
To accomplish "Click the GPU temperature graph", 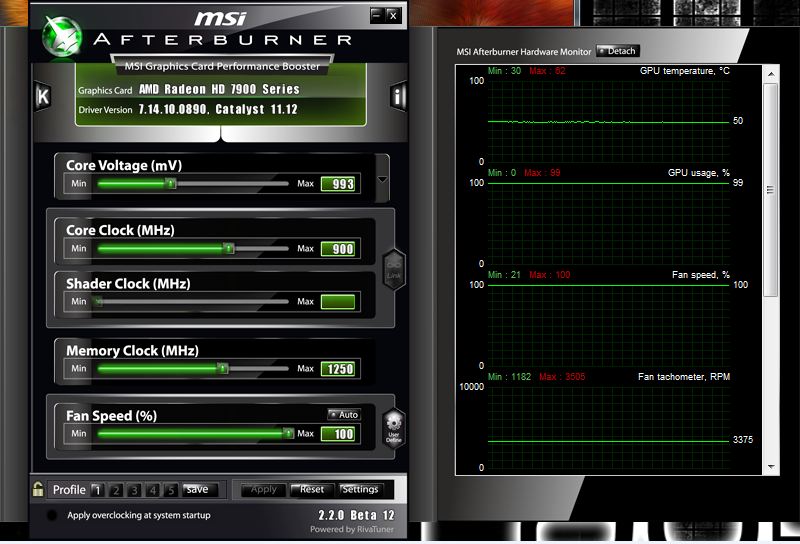I will (608, 121).
